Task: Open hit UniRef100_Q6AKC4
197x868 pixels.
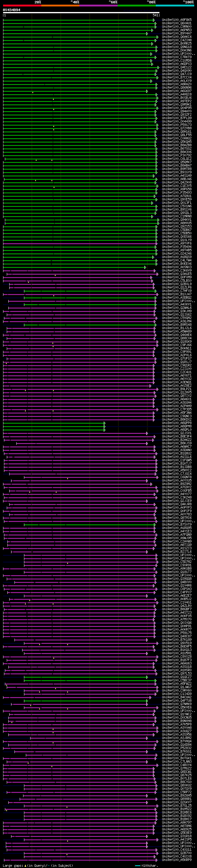Action: 177,37
